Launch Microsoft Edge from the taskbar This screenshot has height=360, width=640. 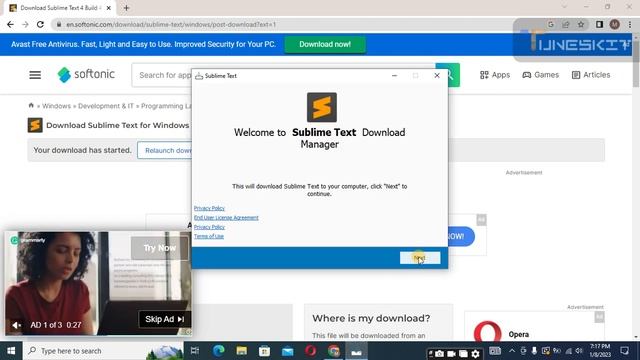point(218,351)
